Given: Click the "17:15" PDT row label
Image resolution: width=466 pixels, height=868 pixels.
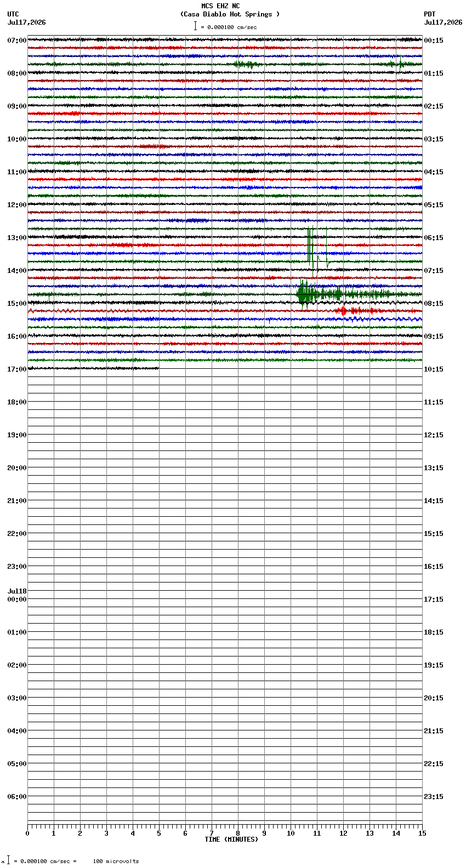Looking at the screenshot, I should [434, 599].
